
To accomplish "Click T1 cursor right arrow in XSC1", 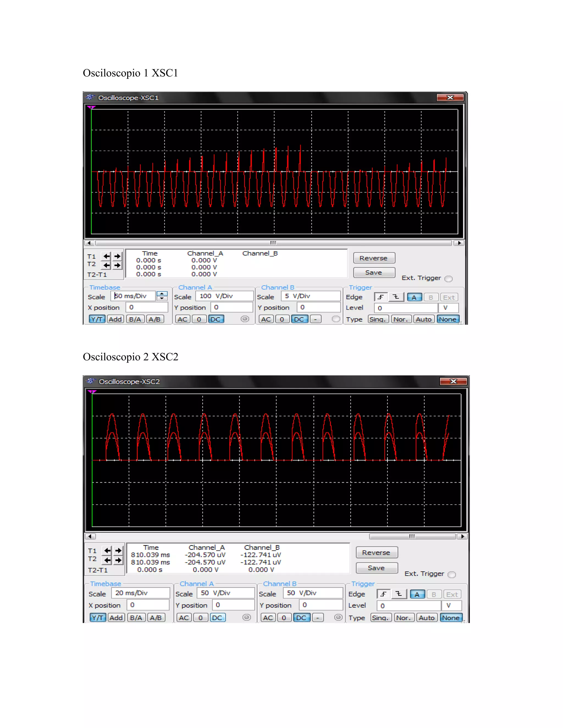I will point(117,256).
